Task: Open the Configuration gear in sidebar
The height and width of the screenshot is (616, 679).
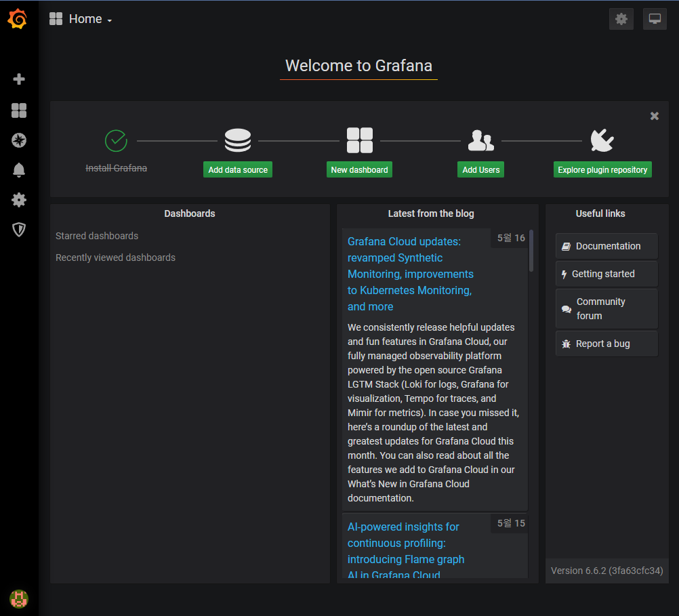Action: [x=18, y=200]
